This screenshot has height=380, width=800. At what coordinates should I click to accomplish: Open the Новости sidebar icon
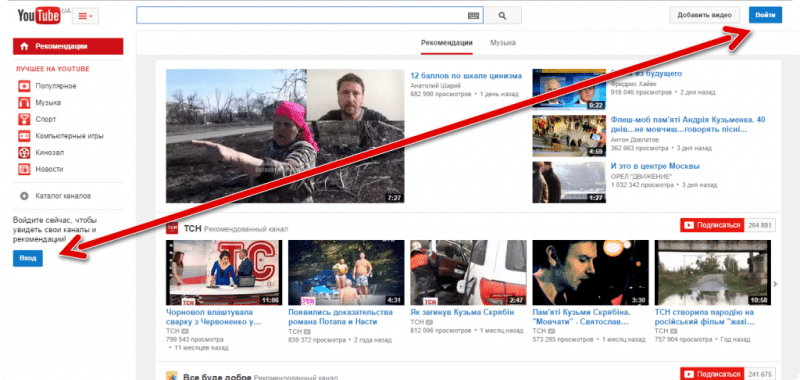point(24,169)
